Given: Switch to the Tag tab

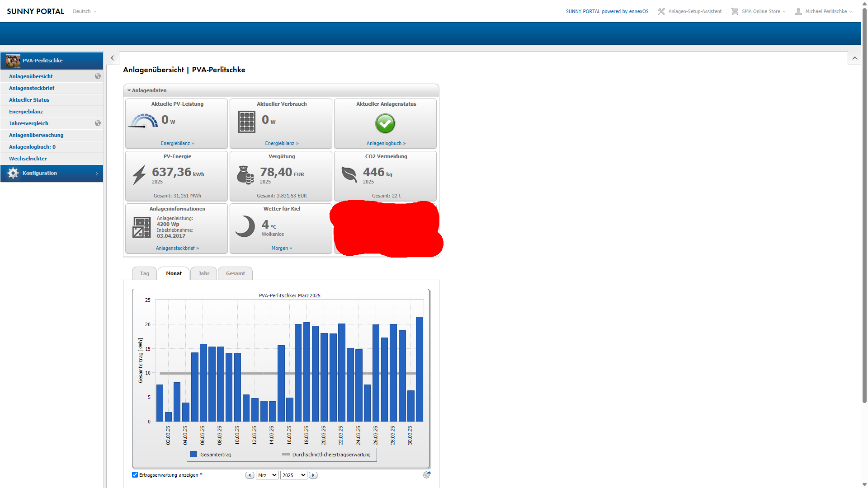Looking at the screenshot, I should (x=144, y=273).
